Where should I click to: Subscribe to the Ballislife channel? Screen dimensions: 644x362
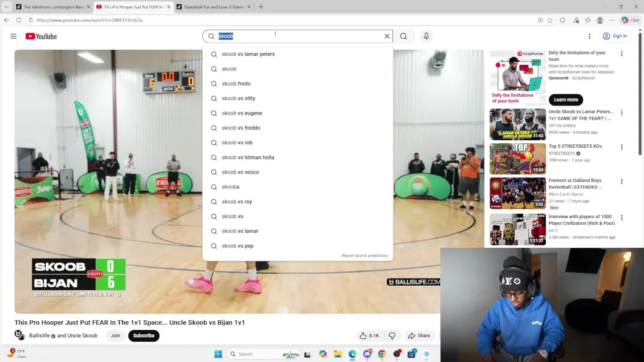(144, 335)
